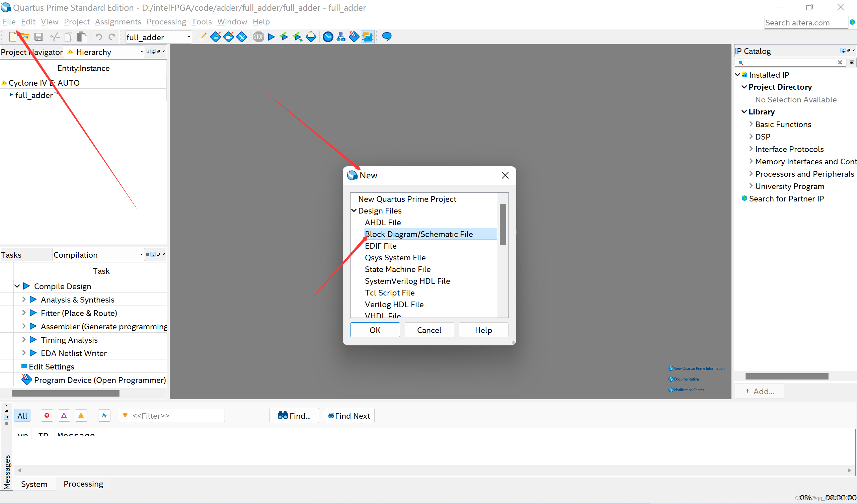
Task: Click the Stop Processing icon
Action: point(258,37)
